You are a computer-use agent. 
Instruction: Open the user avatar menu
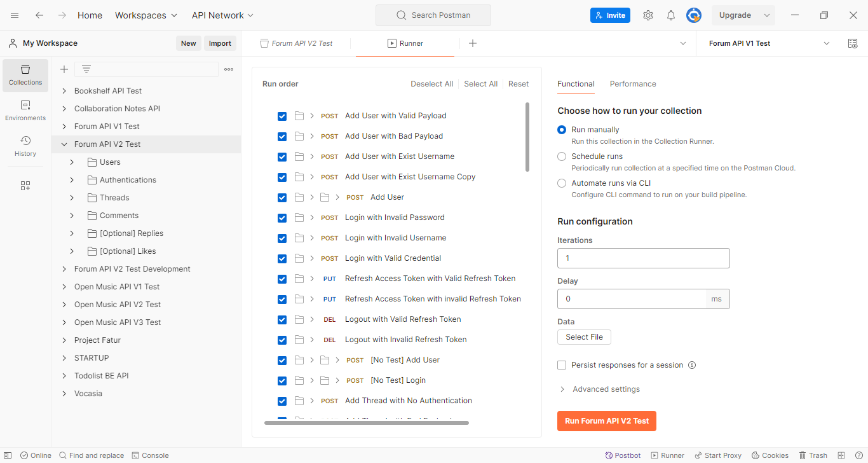tap(694, 15)
